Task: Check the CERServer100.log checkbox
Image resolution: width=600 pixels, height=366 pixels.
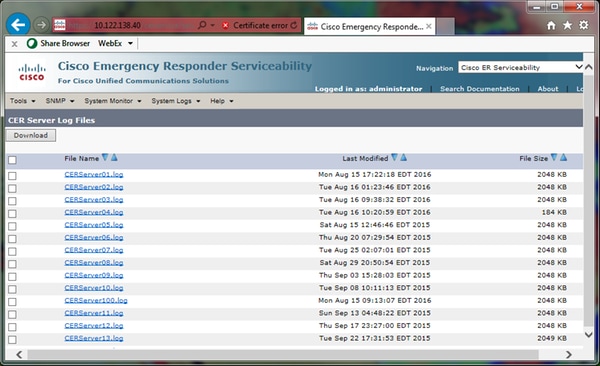Action: 12,302
